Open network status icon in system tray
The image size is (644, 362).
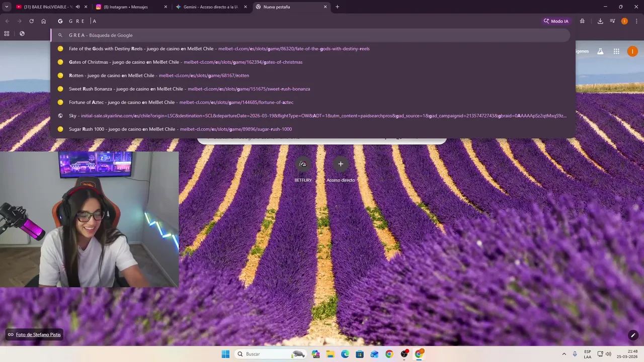600,354
